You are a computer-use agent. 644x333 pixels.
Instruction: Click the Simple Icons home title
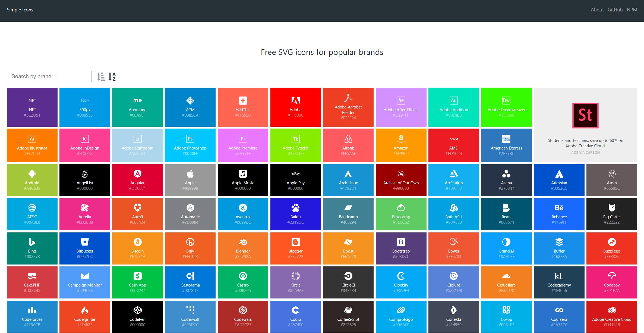[20, 10]
